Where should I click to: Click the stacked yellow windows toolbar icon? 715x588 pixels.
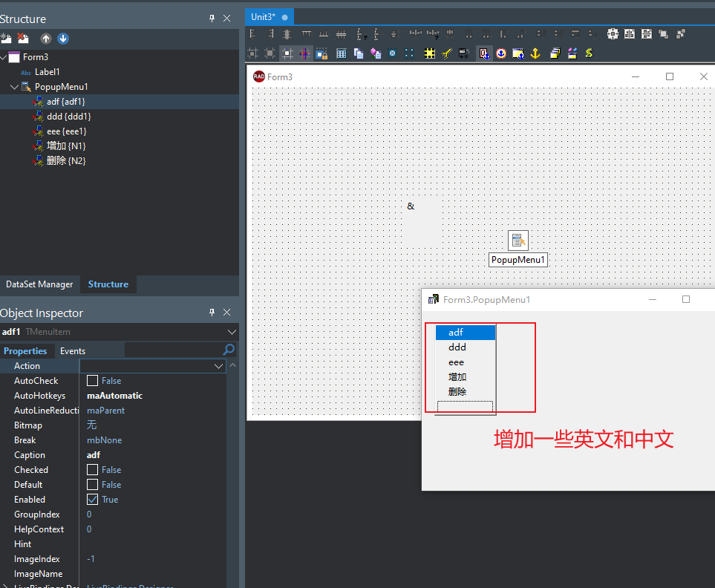pyautogui.click(x=555, y=53)
